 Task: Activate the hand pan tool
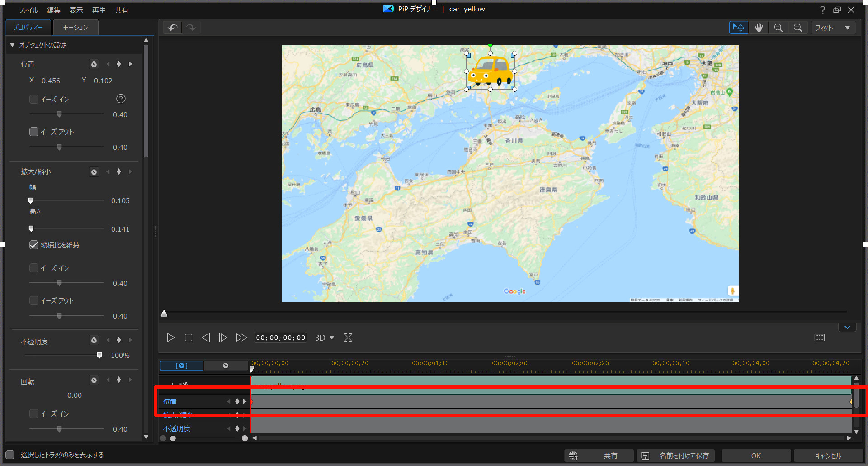tap(759, 28)
